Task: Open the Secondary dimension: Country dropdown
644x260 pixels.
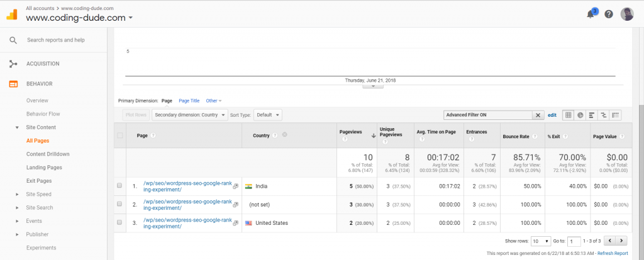Action: tap(190, 115)
